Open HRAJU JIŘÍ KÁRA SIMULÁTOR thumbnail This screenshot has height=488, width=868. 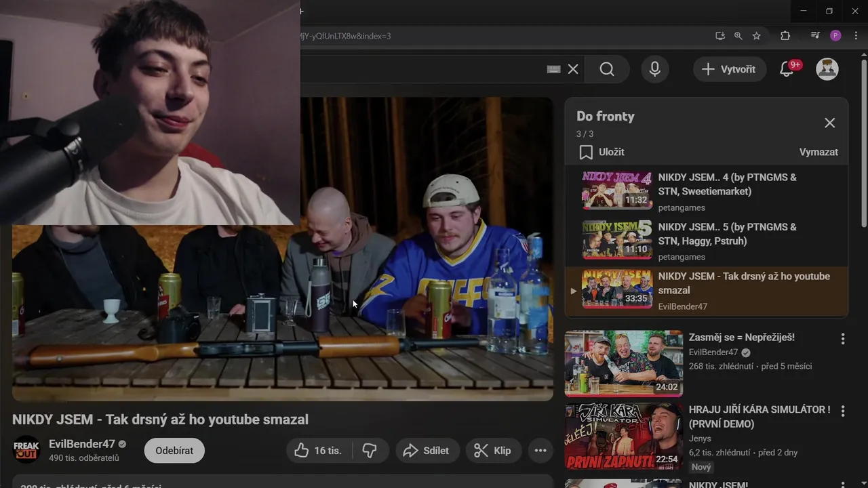click(624, 436)
